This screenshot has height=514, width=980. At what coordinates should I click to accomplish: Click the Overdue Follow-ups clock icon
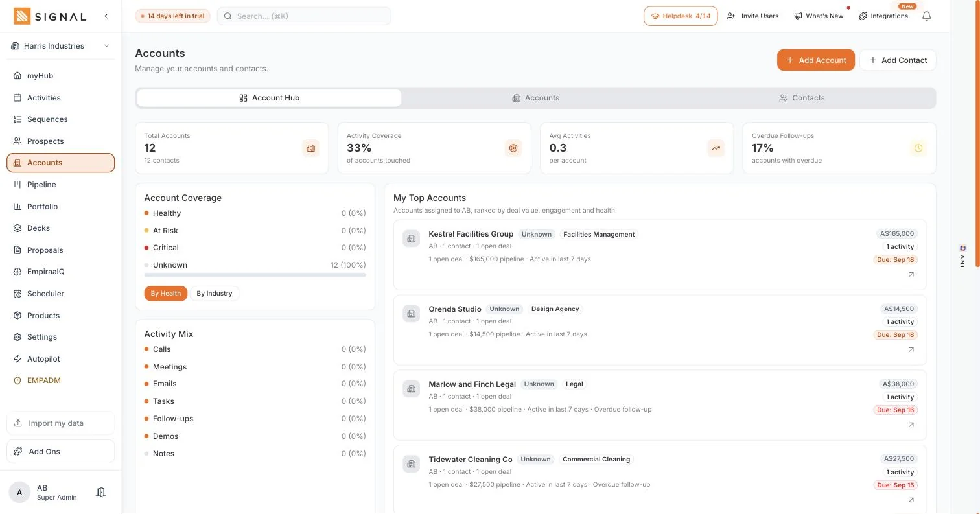click(918, 148)
